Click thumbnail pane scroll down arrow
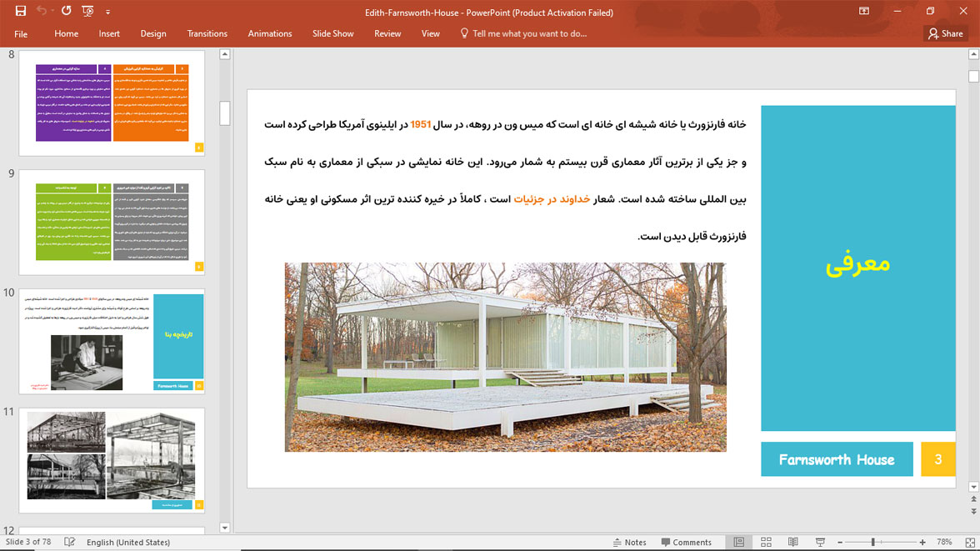Screen dimensions: 980x551 [x=225, y=528]
